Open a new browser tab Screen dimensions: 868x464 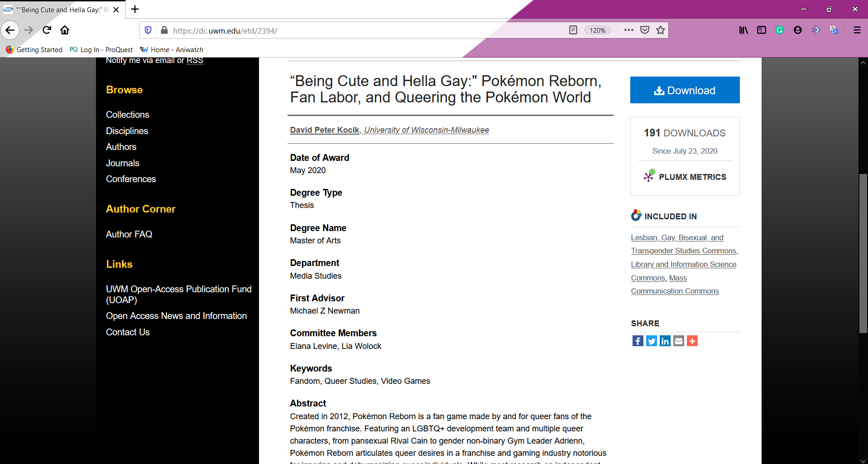[135, 9]
